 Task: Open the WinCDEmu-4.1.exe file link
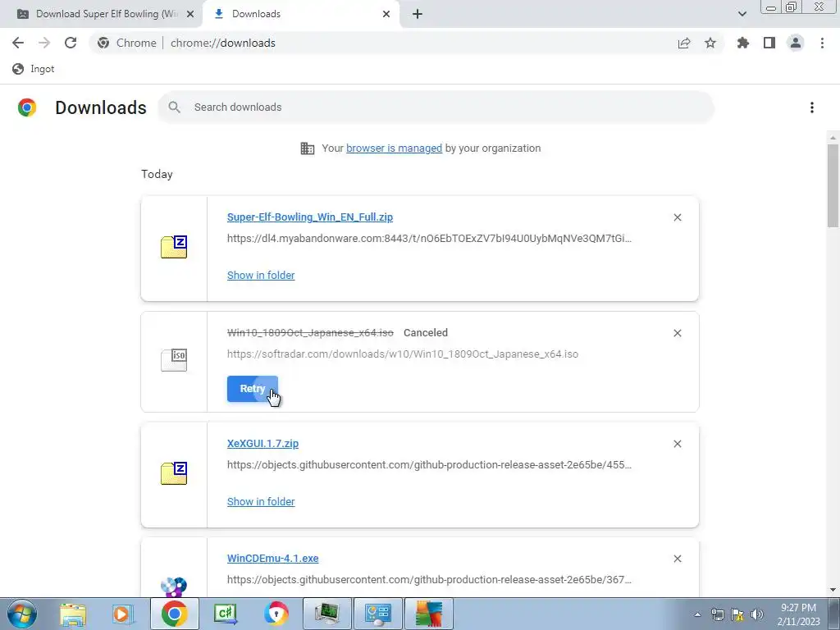(x=272, y=558)
